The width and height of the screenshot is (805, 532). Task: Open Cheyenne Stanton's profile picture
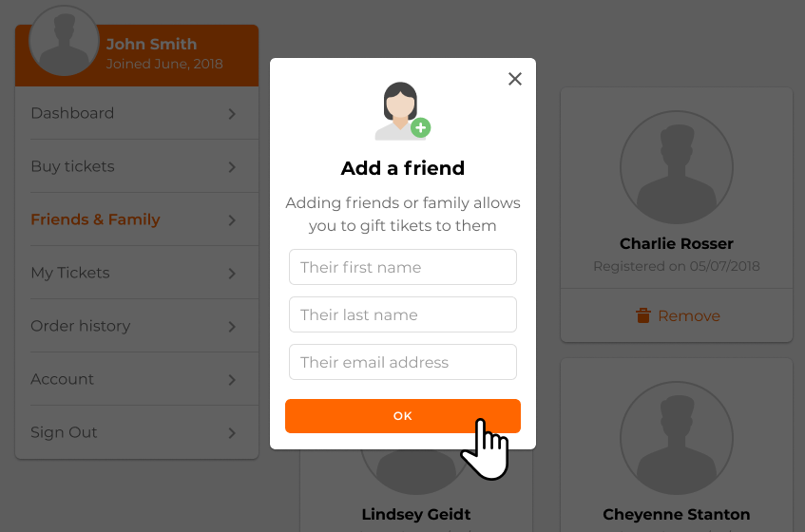coord(676,438)
